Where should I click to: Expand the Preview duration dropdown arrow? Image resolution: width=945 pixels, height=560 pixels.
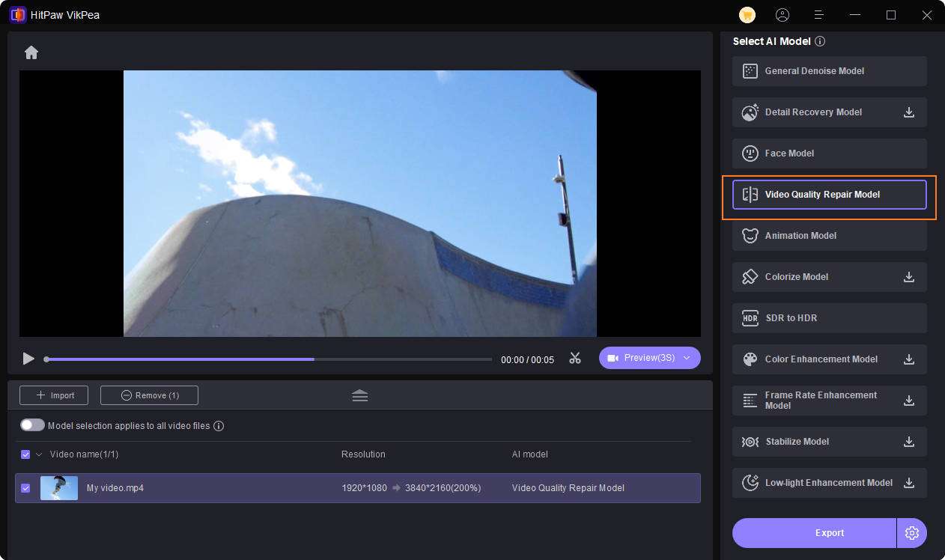687,358
